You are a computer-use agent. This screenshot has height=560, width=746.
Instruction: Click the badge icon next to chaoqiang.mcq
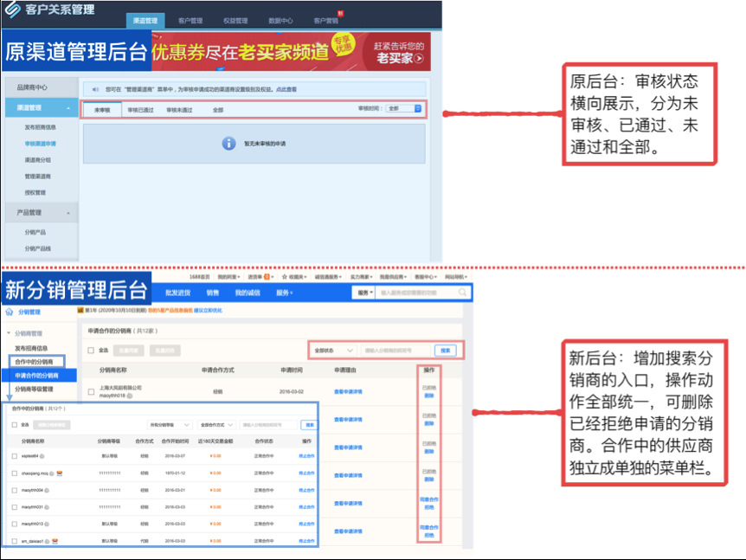[60, 473]
